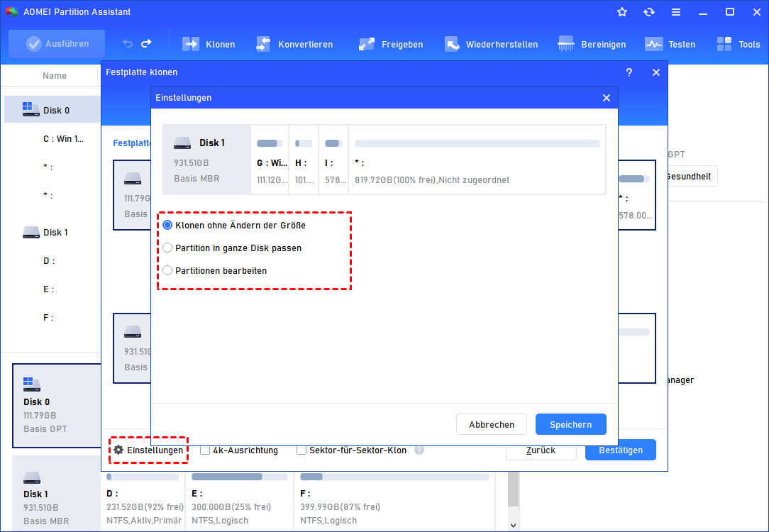Enable the 4k-Ausrichtung checkbox

pos(205,450)
